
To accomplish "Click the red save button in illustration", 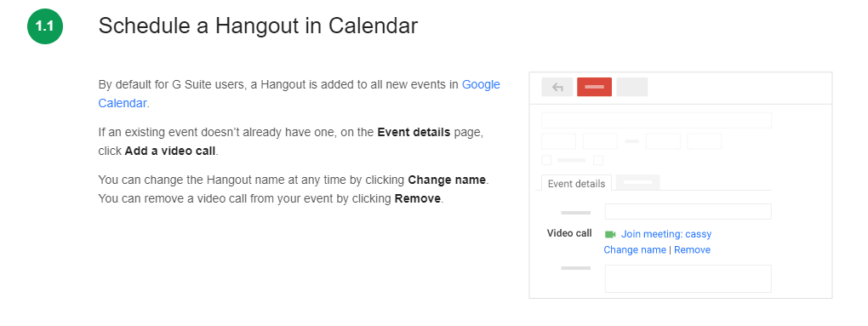I will click(594, 87).
